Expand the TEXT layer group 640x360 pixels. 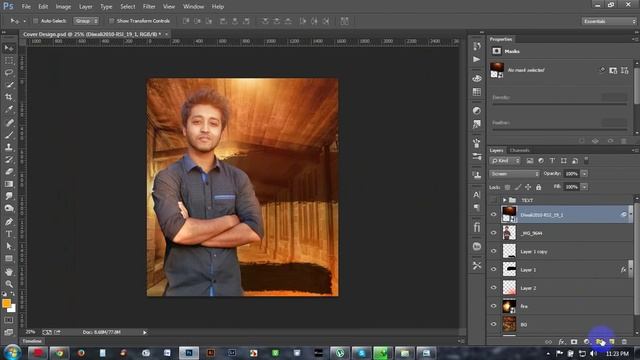505,200
